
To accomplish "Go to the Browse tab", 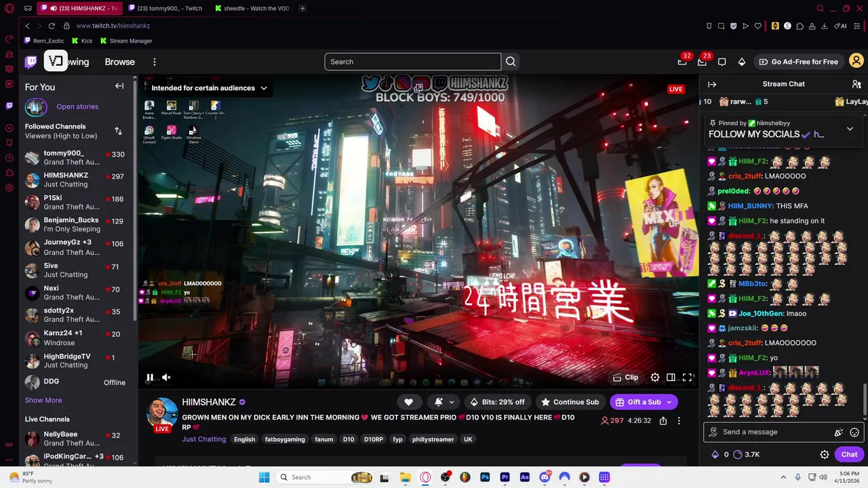I will [x=119, y=62].
